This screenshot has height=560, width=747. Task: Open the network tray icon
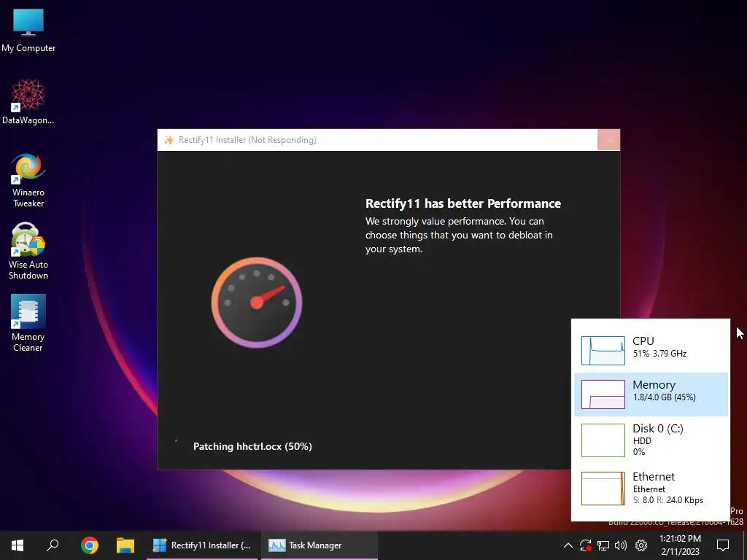point(603,545)
